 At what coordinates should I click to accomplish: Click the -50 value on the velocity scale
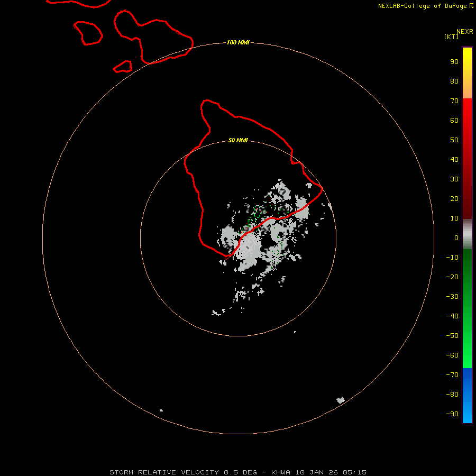[x=452, y=336]
